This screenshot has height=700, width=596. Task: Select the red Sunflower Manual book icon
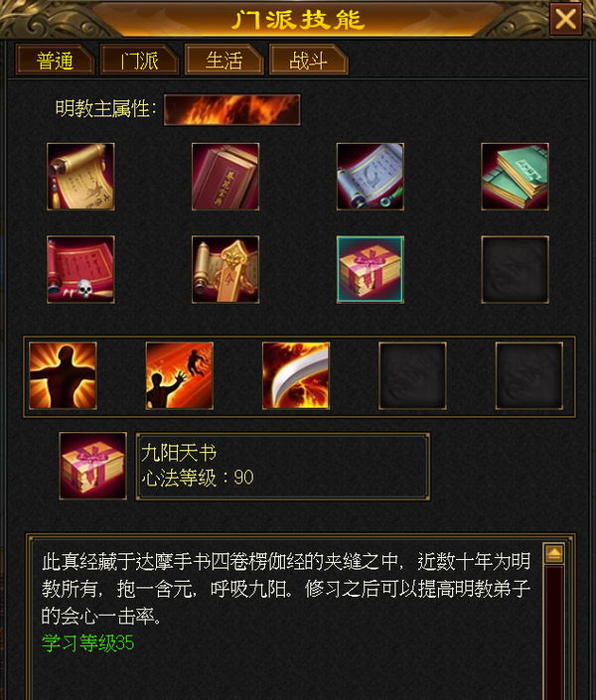(x=225, y=177)
